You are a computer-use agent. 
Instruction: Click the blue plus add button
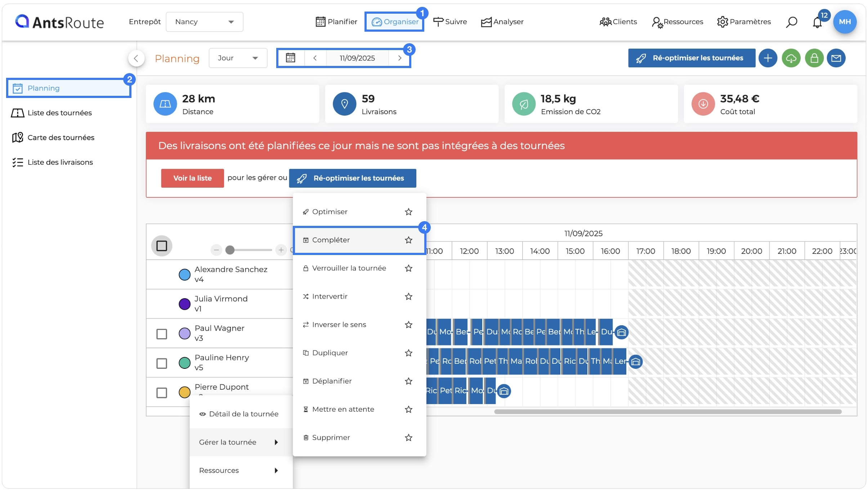point(768,58)
